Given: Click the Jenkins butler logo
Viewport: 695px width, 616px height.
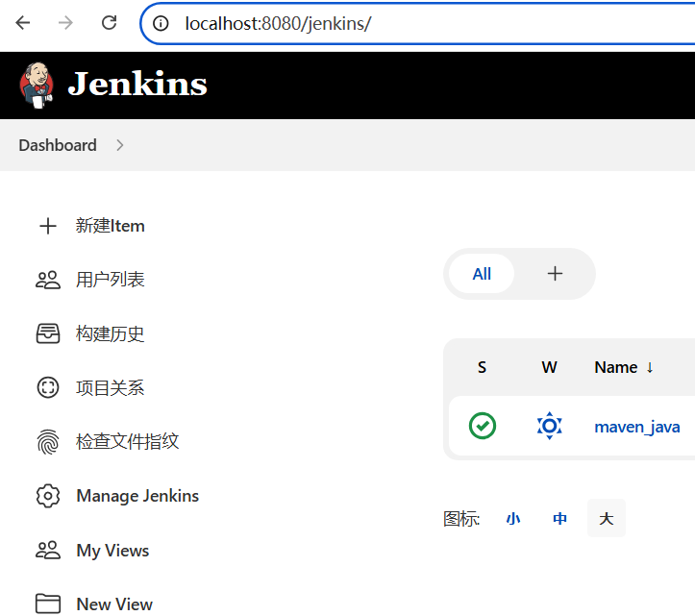Looking at the screenshot, I should tap(37, 86).
